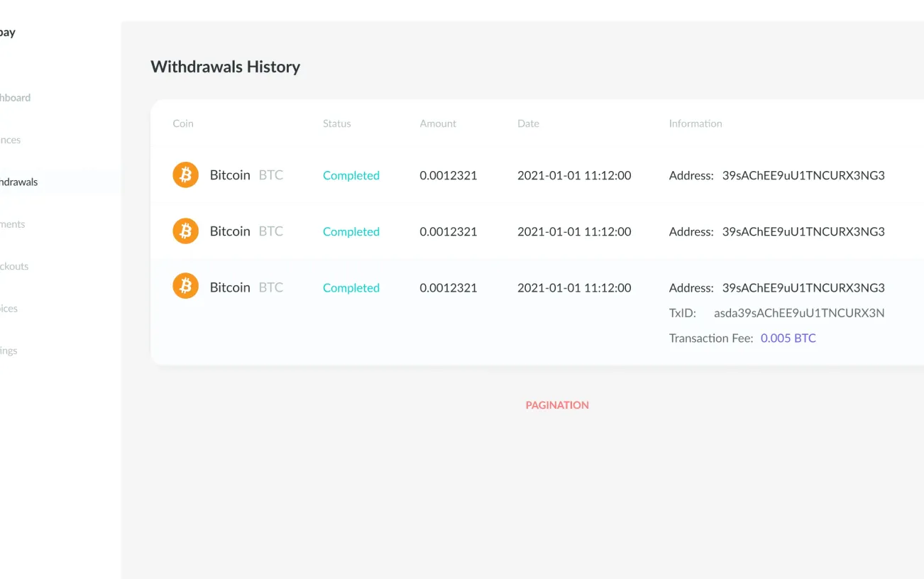Image resolution: width=924 pixels, height=579 pixels.
Task: Click the address 39sAChEE9uU1TNCURX3NG3 in first row
Action: click(x=803, y=175)
